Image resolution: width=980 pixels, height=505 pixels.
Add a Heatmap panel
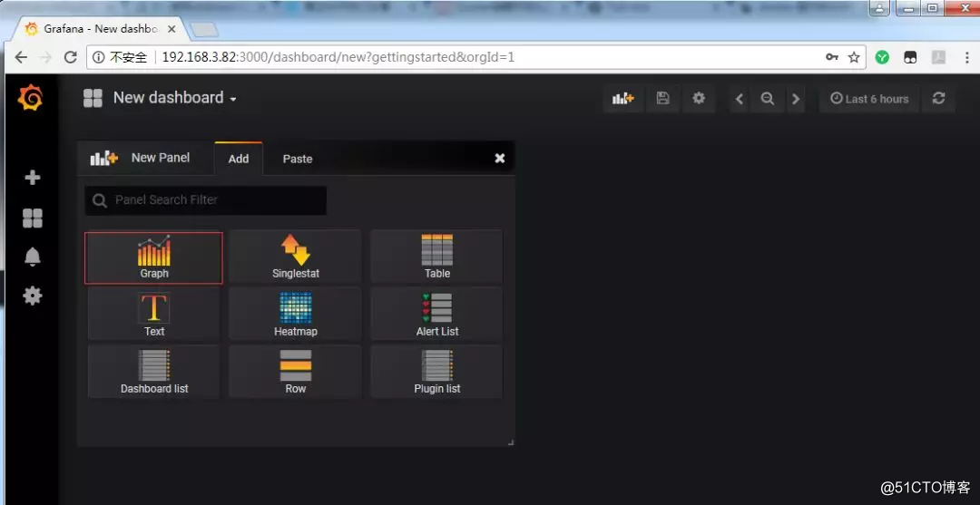(295, 314)
